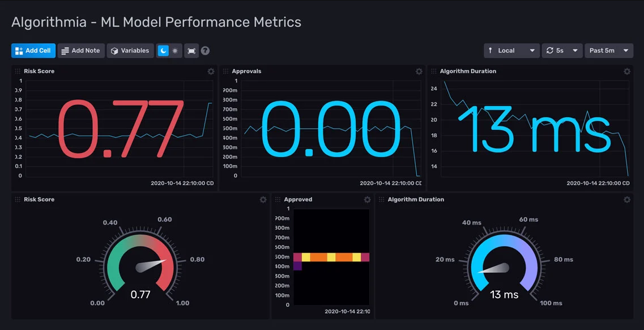Select drag handle of Algorithm Duration graph cell
Viewport: 644px width, 330px height.
click(x=434, y=71)
